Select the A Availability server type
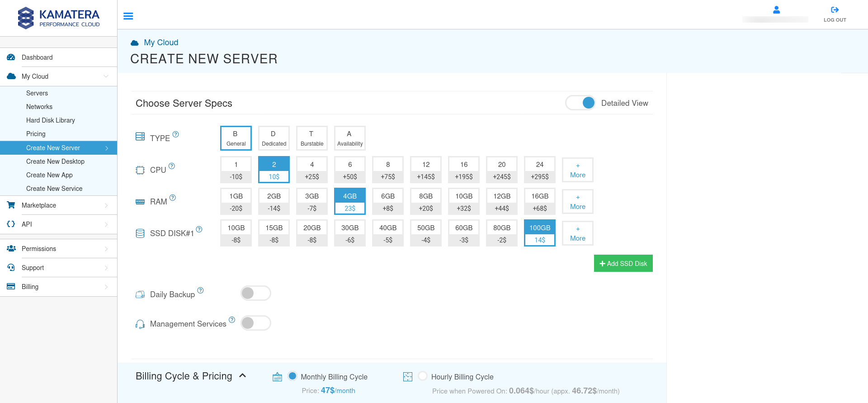 (x=350, y=138)
